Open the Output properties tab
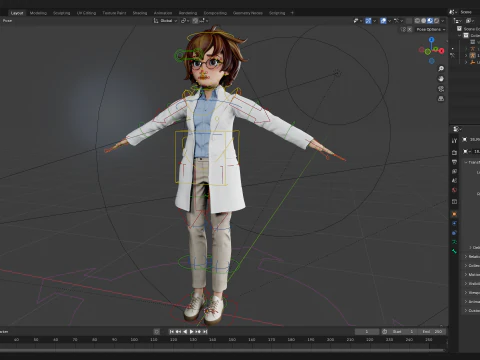Screen dimensions: 480x360 click(454, 162)
